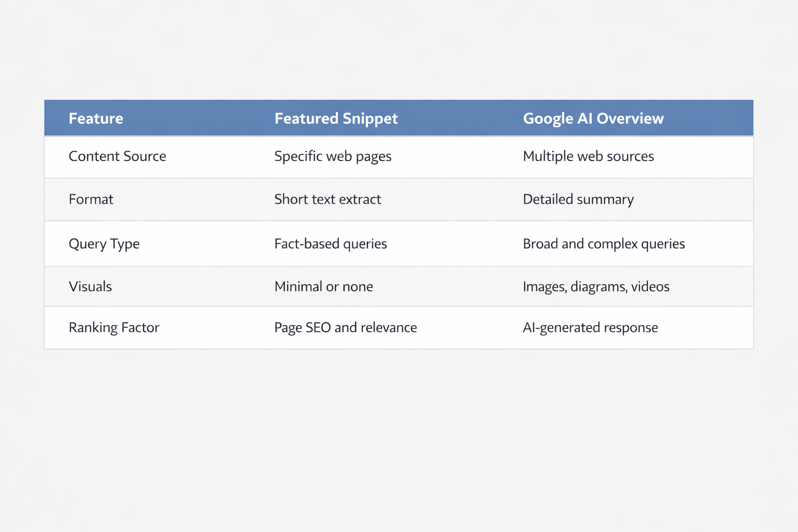Select the AI-generated response cell

pyautogui.click(x=590, y=328)
